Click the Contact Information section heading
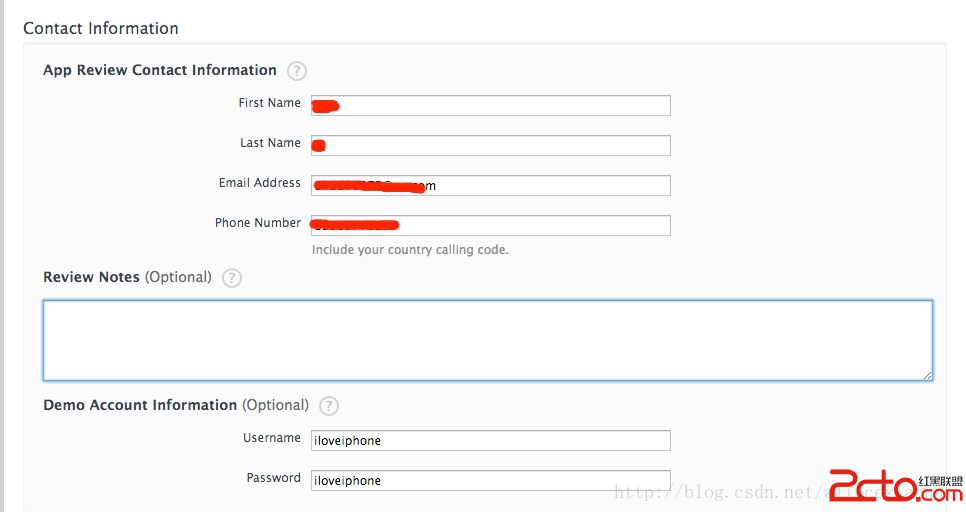Screen dimensions: 966x512 click(101, 29)
